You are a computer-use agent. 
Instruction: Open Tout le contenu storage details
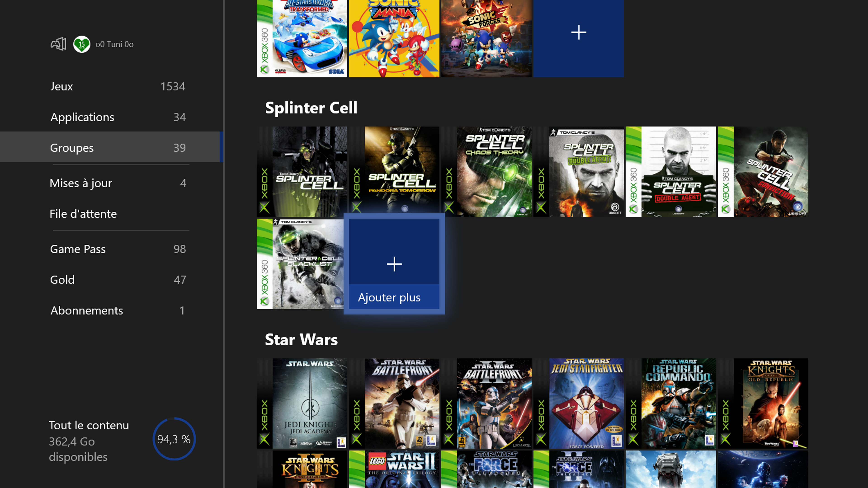coord(89,425)
